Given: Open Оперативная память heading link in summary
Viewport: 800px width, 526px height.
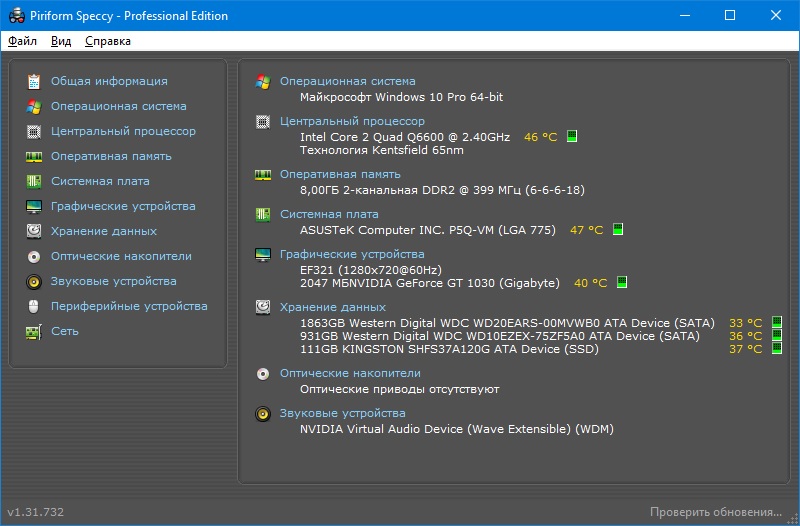Looking at the screenshot, I should (x=340, y=174).
